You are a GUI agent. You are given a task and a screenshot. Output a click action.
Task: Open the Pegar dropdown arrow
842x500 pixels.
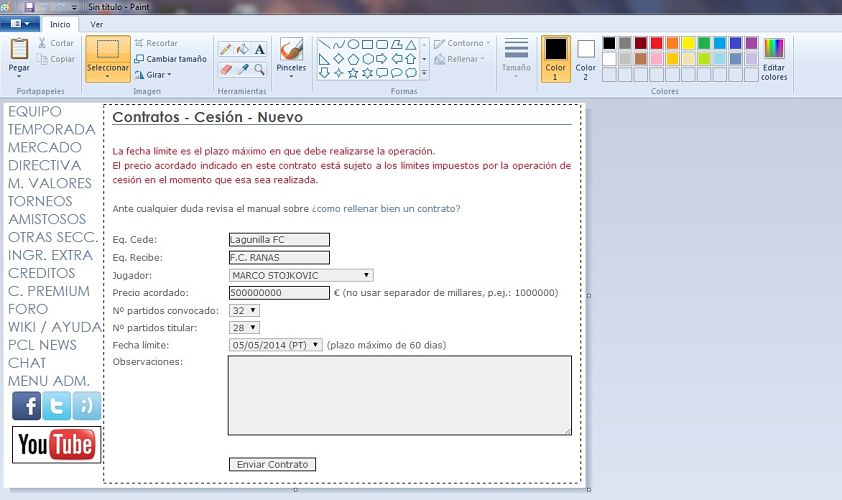pyautogui.click(x=19, y=76)
